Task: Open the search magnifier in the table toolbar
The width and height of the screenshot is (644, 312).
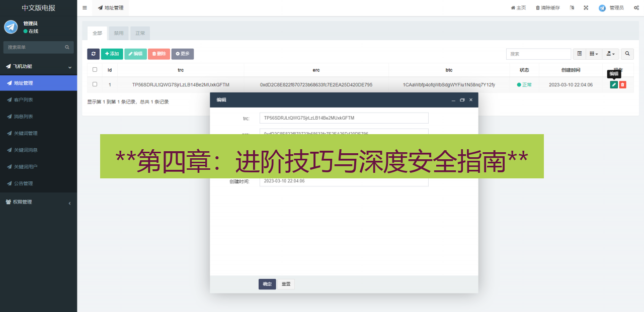Action: [627, 54]
